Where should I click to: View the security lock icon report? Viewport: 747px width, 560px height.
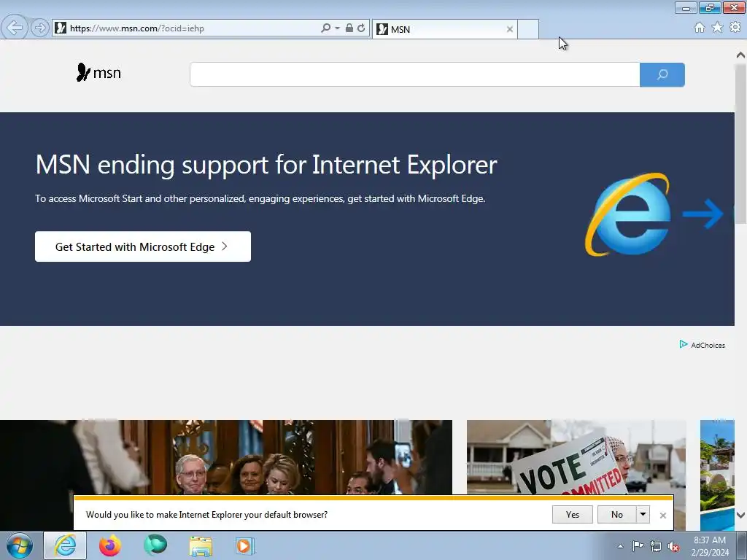349,28
